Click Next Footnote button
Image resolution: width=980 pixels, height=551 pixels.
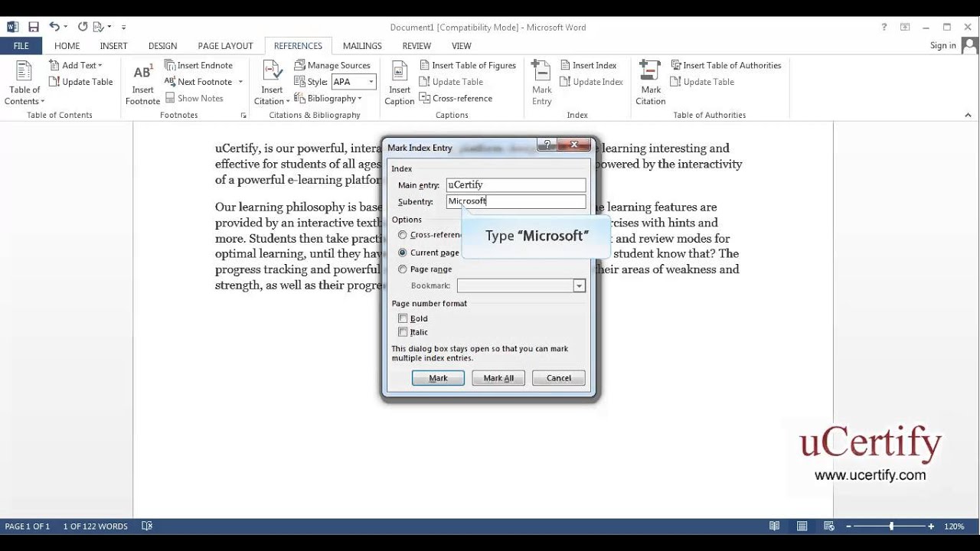coord(198,82)
